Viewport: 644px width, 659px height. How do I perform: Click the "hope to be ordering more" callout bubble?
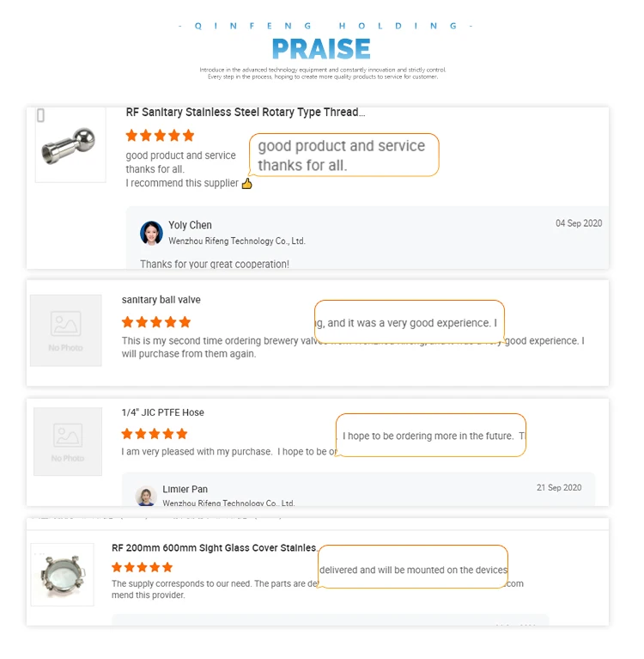tap(430, 436)
